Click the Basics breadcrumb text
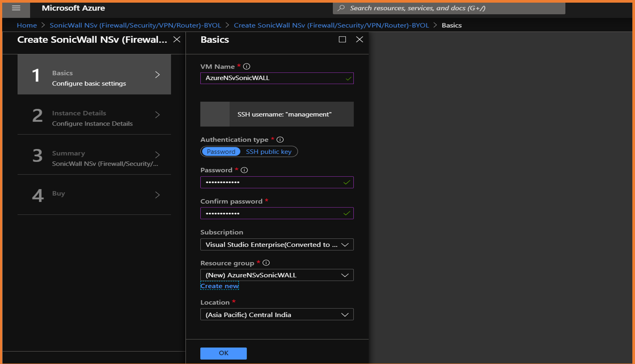Image resolution: width=635 pixels, height=364 pixels. click(x=451, y=25)
